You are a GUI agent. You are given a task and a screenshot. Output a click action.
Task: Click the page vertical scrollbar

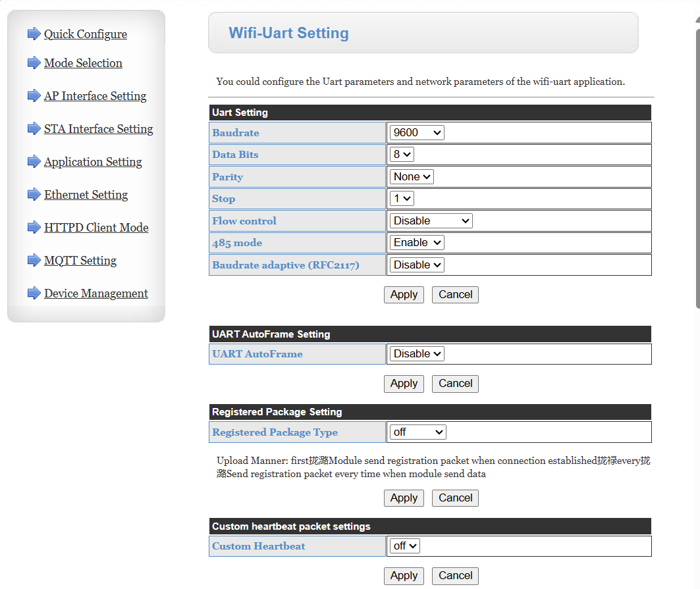coord(698,168)
